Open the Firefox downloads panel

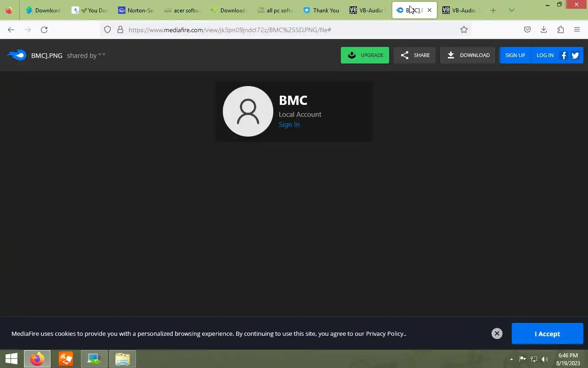544,29
